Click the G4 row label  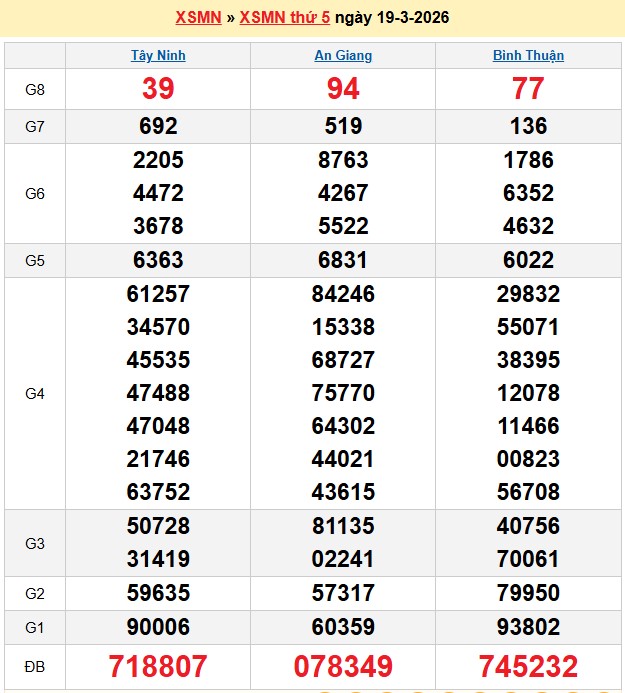click(x=35, y=393)
